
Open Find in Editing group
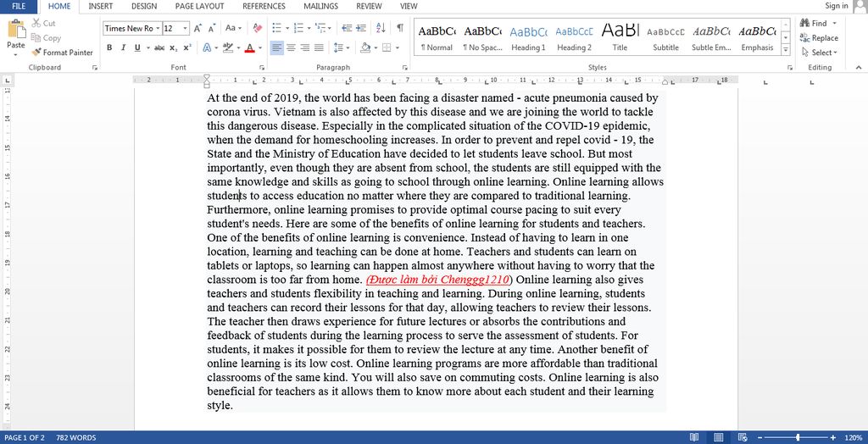(x=814, y=23)
